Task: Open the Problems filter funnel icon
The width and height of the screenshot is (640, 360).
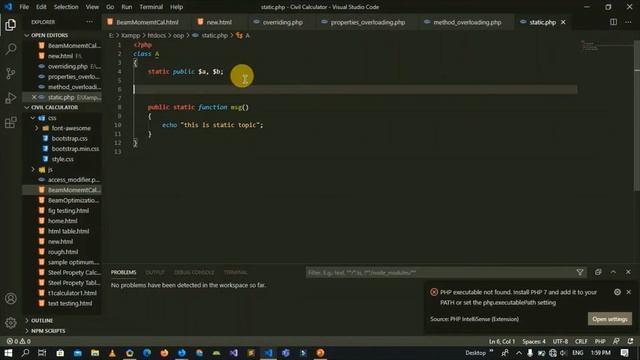Action: pyautogui.click(x=580, y=272)
